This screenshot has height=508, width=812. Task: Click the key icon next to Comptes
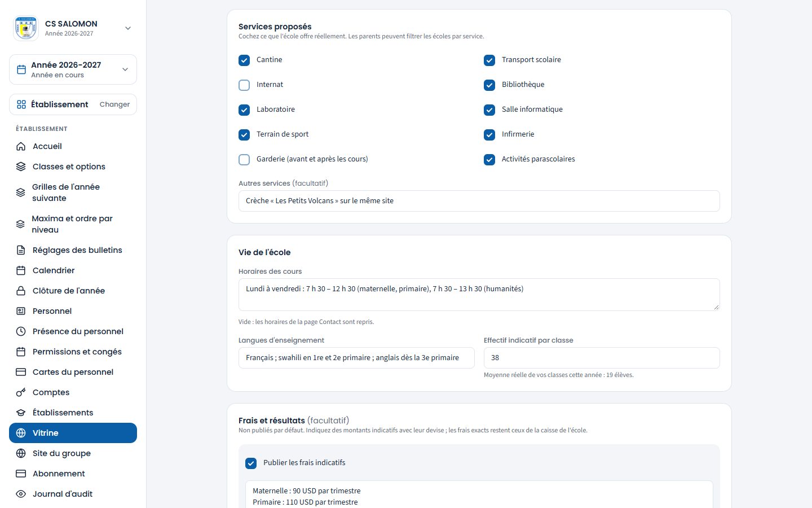point(21,392)
